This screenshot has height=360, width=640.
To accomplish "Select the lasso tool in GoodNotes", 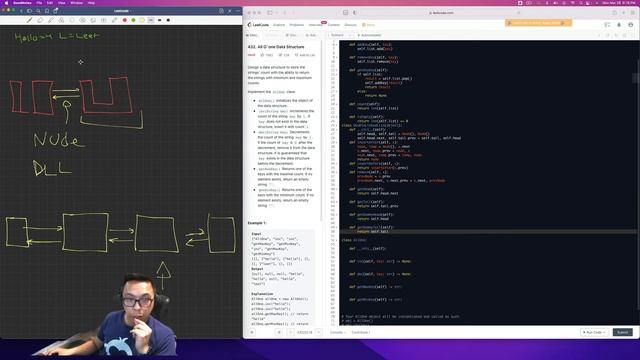I will coord(72,20).
